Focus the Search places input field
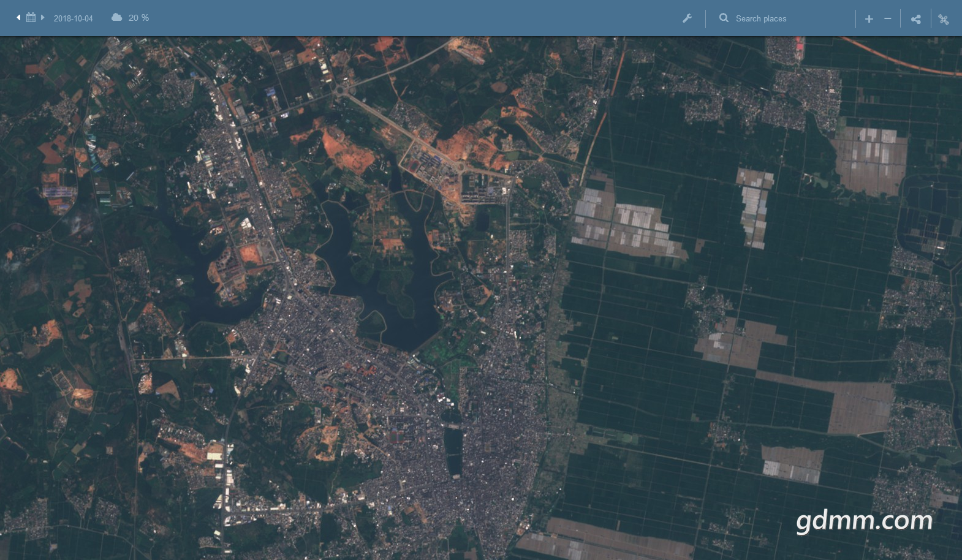The height and width of the screenshot is (560, 962). pos(790,18)
